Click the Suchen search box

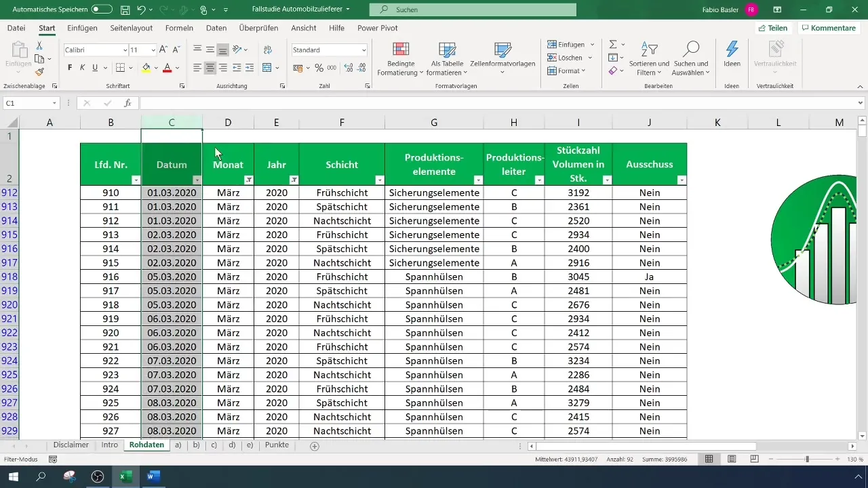[473, 10]
